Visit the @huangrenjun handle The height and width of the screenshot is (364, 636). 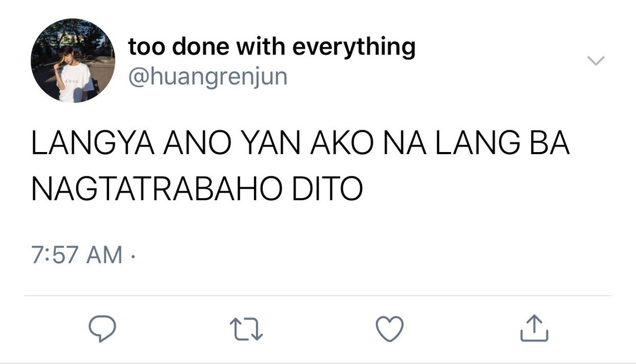(208, 77)
